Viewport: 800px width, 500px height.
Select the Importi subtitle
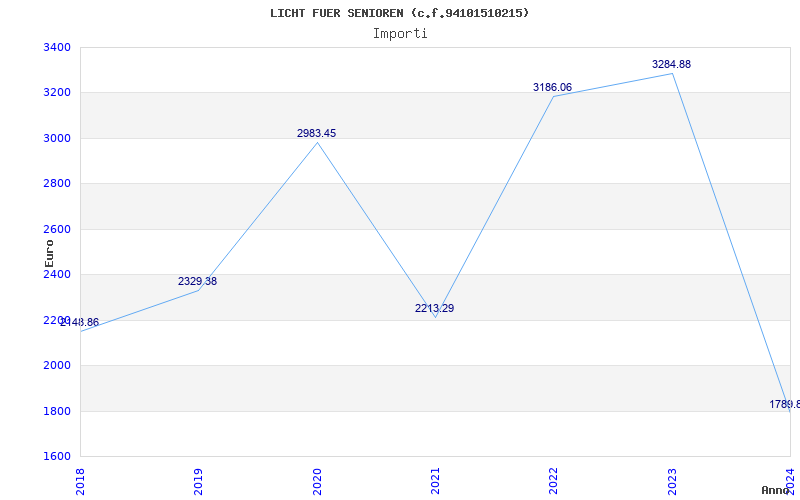(x=400, y=34)
